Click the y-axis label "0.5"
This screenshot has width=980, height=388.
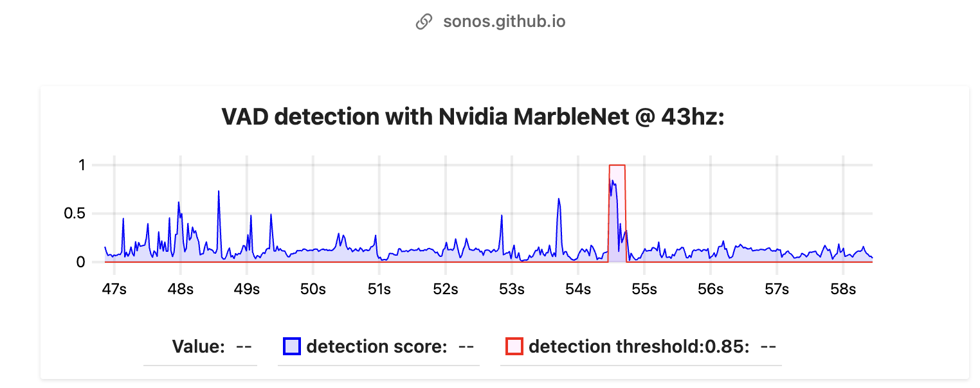(x=75, y=213)
